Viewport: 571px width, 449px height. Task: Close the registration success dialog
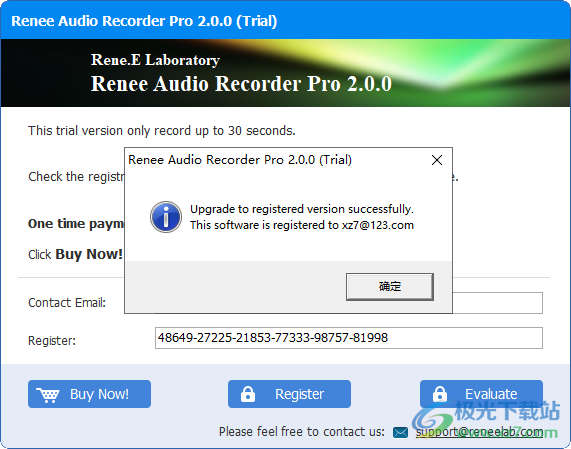[437, 160]
